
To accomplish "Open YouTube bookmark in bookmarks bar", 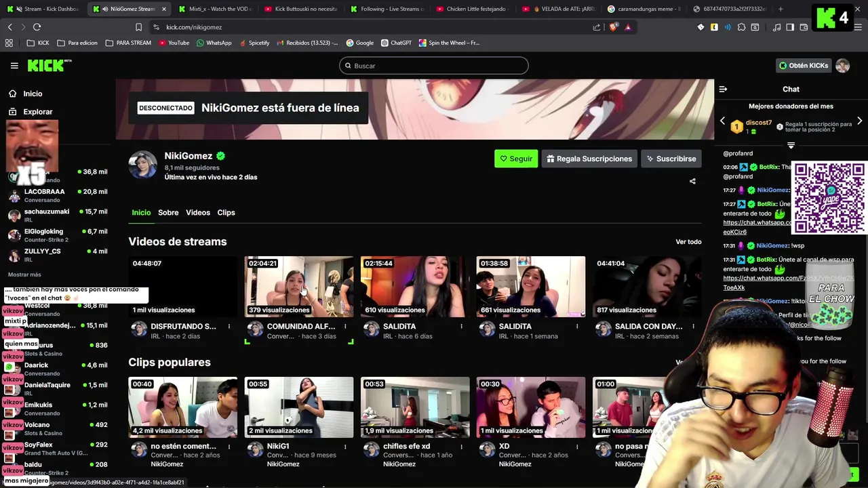I will pos(174,43).
